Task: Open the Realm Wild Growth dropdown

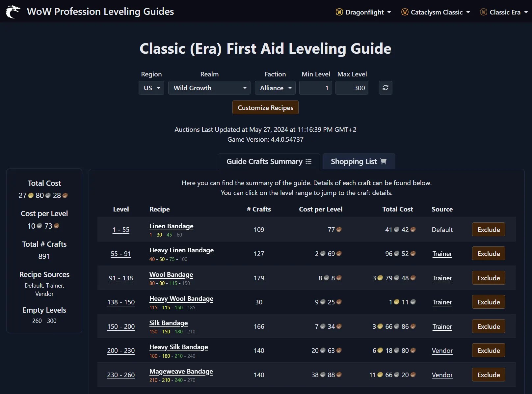Action: click(x=209, y=88)
